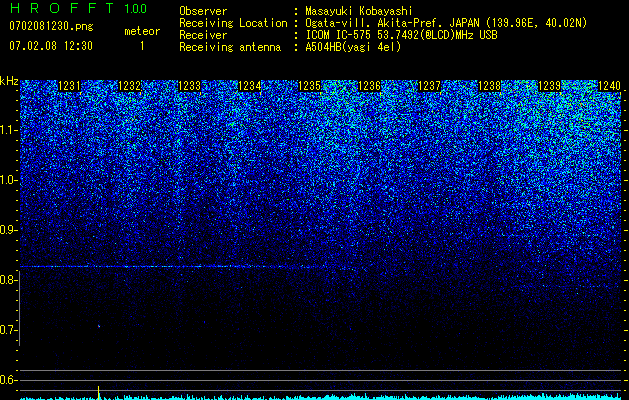Click the 0.7 kHz axis label

point(7,330)
